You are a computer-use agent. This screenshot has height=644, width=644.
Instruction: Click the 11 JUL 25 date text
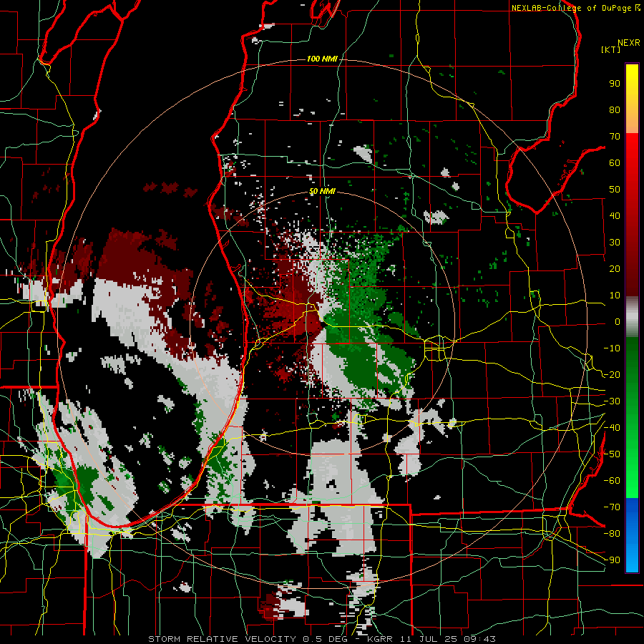click(429, 639)
